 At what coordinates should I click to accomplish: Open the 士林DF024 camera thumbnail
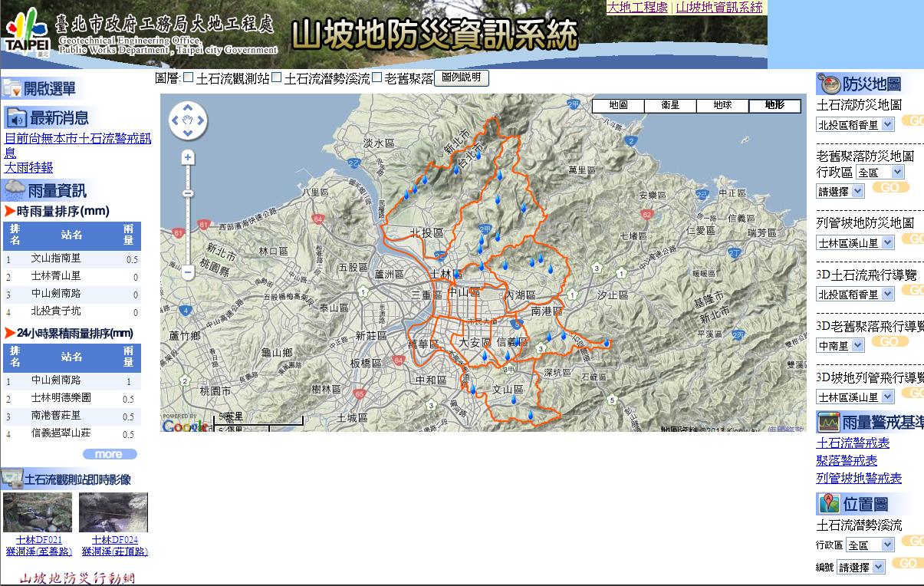pos(113,512)
